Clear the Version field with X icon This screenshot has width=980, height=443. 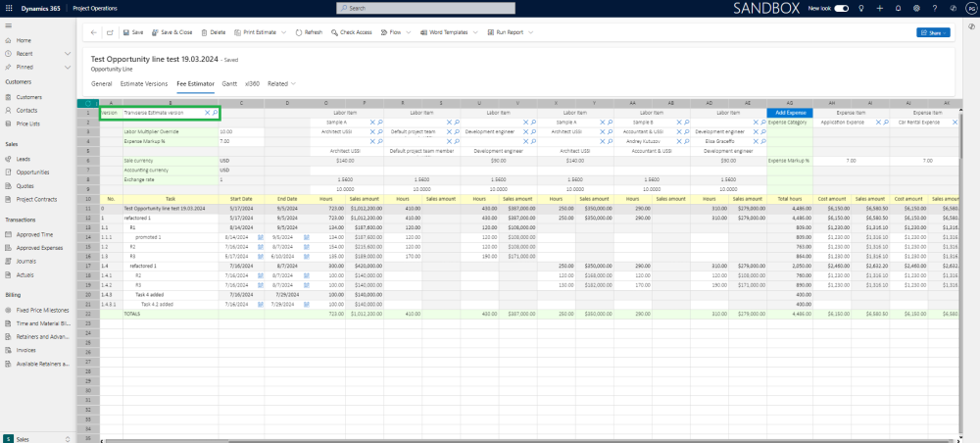[x=207, y=113]
